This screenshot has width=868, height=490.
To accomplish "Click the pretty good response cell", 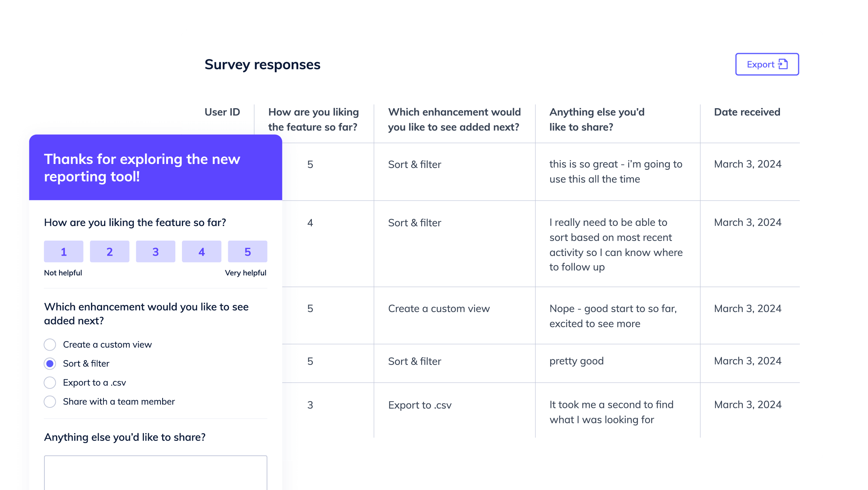I will (577, 361).
